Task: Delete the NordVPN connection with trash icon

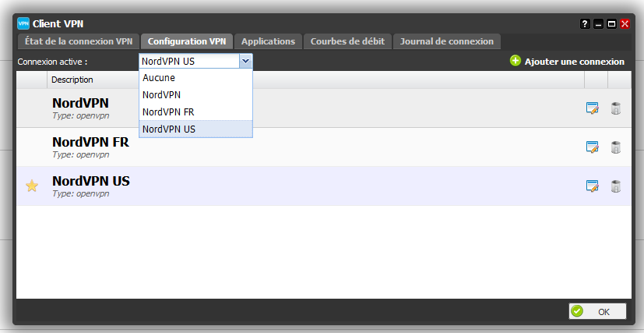Action: [615, 108]
